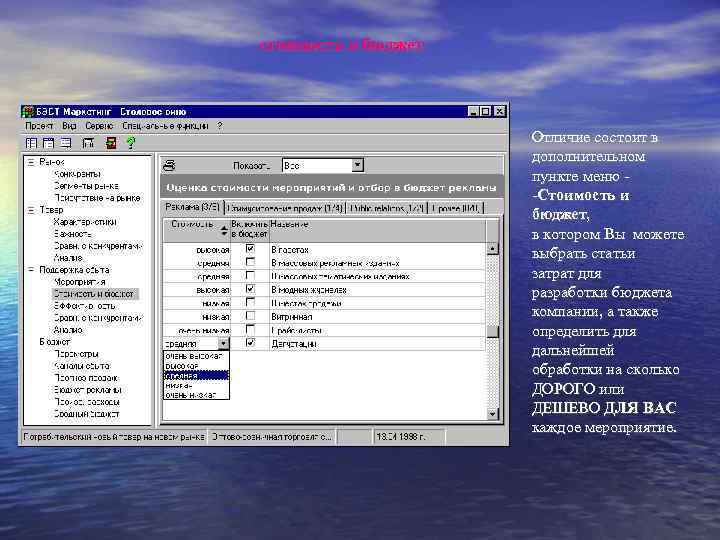Screen dimensions: 720x540
Task: Select Присутствие на рынке tree item
Action: click(x=97, y=198)
